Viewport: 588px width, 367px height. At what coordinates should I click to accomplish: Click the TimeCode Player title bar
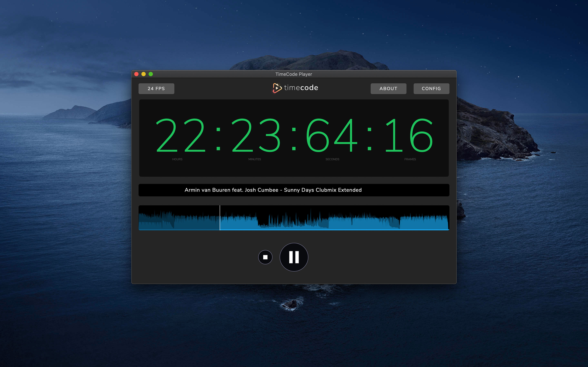294,74
